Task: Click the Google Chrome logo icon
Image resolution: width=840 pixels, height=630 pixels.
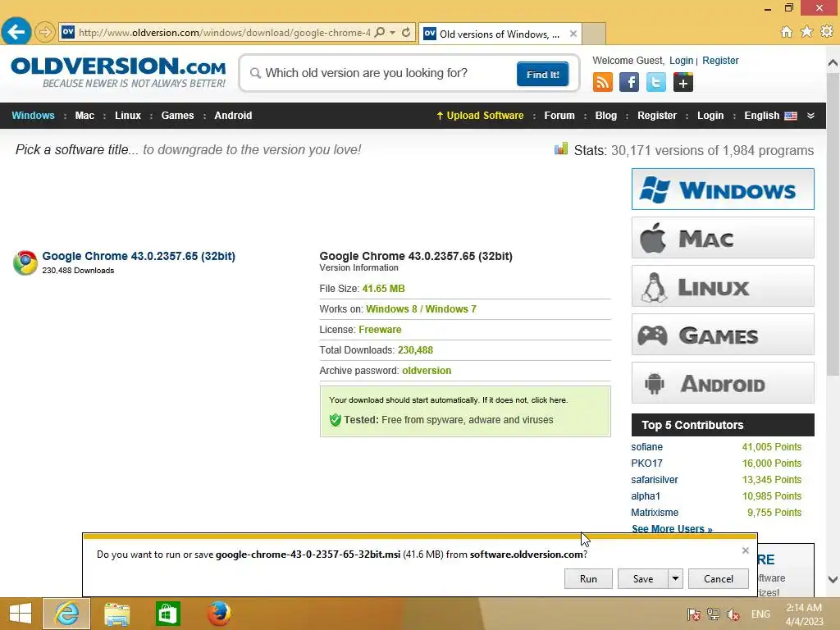Action: [x=25, y=262]
